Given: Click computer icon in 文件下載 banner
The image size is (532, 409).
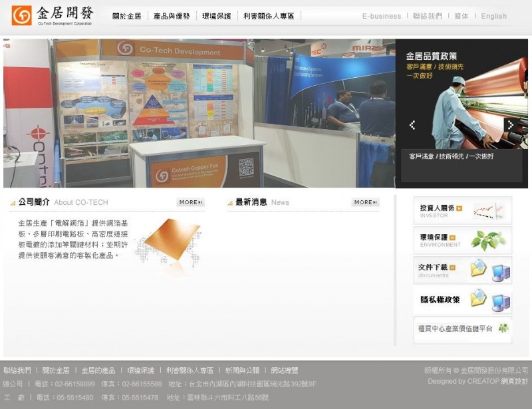Looking at the screenshot, I should coord(501,273).
